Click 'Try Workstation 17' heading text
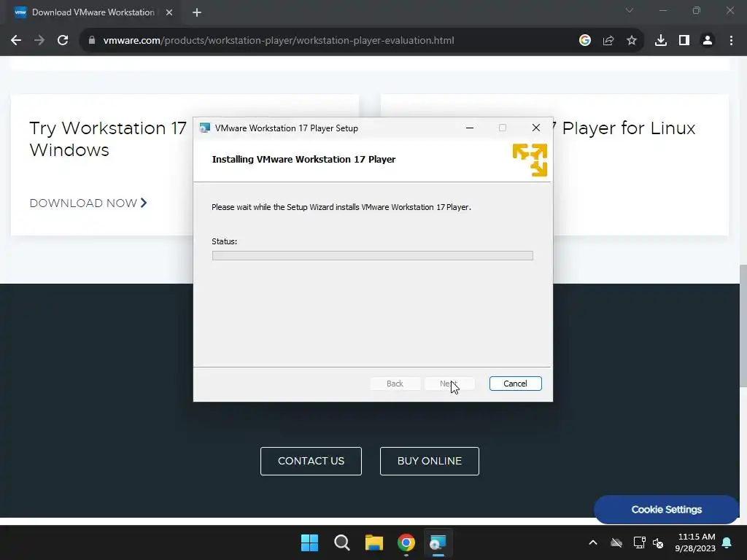The height and width of the screenshot is (560, 747). click(x=108, y=128)
